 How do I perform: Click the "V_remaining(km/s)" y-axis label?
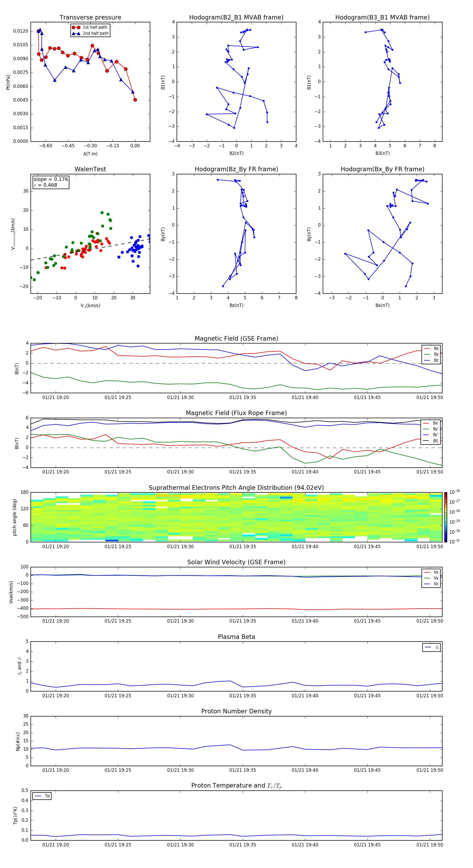(13, 234)
